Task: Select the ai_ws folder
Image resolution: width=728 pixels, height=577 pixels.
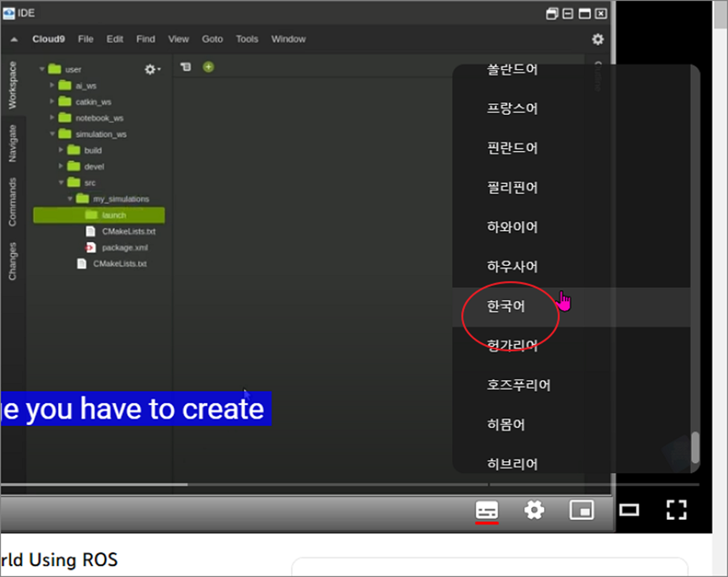Action: [86, 86]
